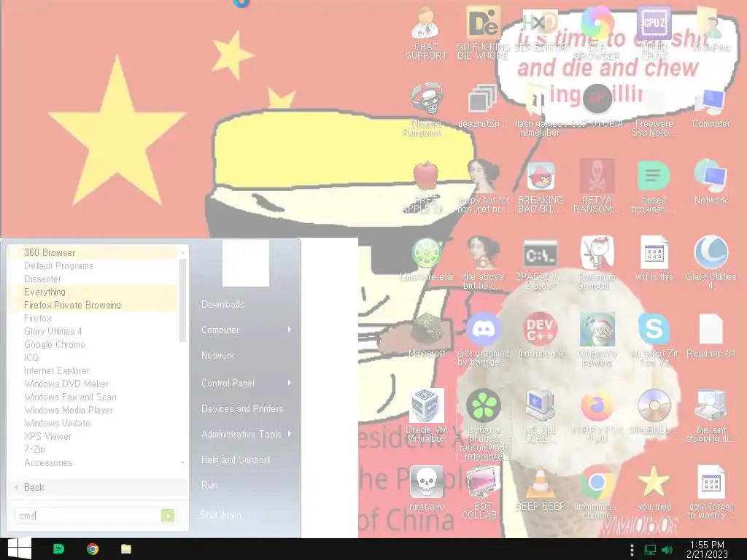747x560 pixels.
Task: Select the Network desktop icon
Action: [x=711, y=182]
